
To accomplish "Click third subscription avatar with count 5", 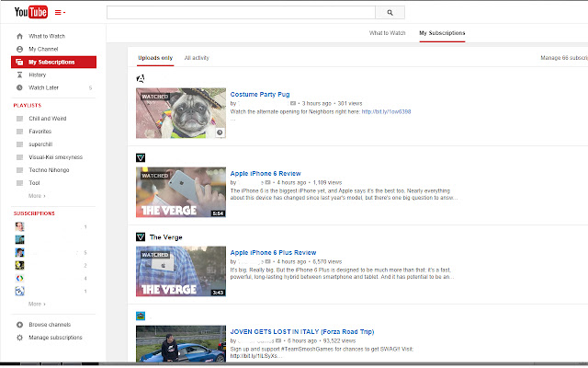I will pyautogui.click(x=20, y=252).
